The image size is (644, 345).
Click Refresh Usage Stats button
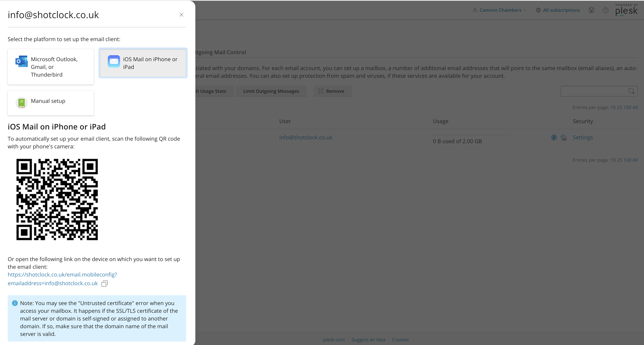tap(214, 91)
